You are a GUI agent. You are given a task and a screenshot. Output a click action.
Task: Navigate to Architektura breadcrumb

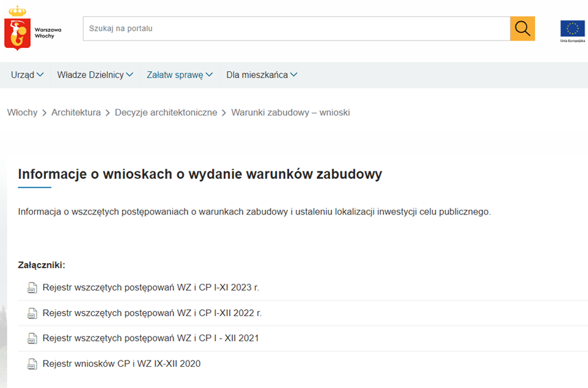75,112
